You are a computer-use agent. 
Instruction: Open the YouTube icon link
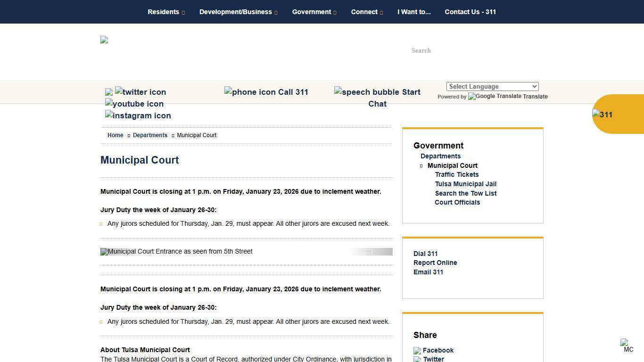pyautogui.click(x=134, y=104)
